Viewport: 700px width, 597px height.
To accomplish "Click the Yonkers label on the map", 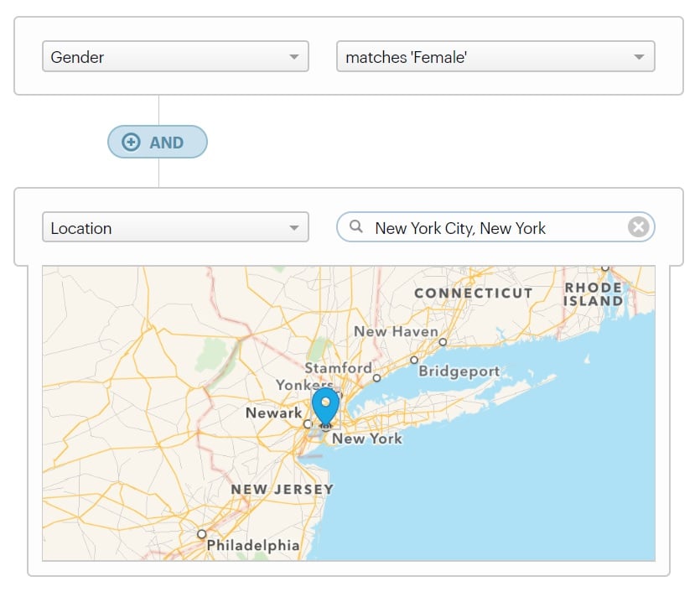I will tap(304, 385).
